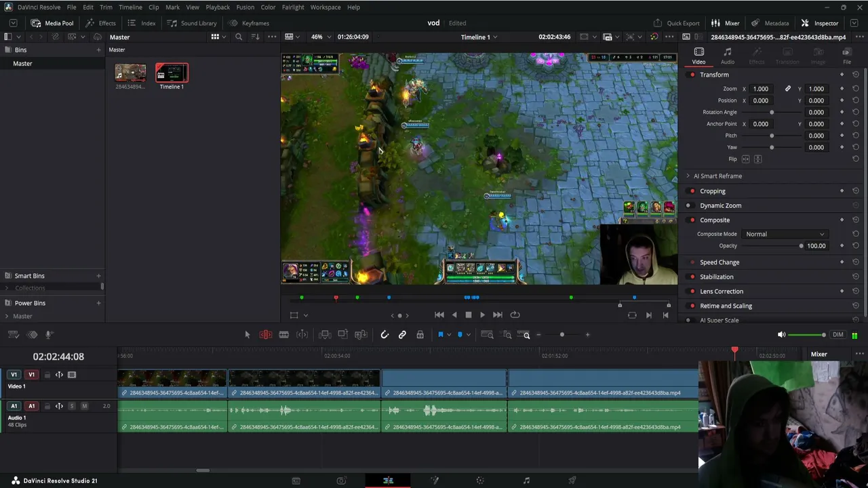Toggle Retime and Scaling switch
The image size is (868, 488).
692,306
